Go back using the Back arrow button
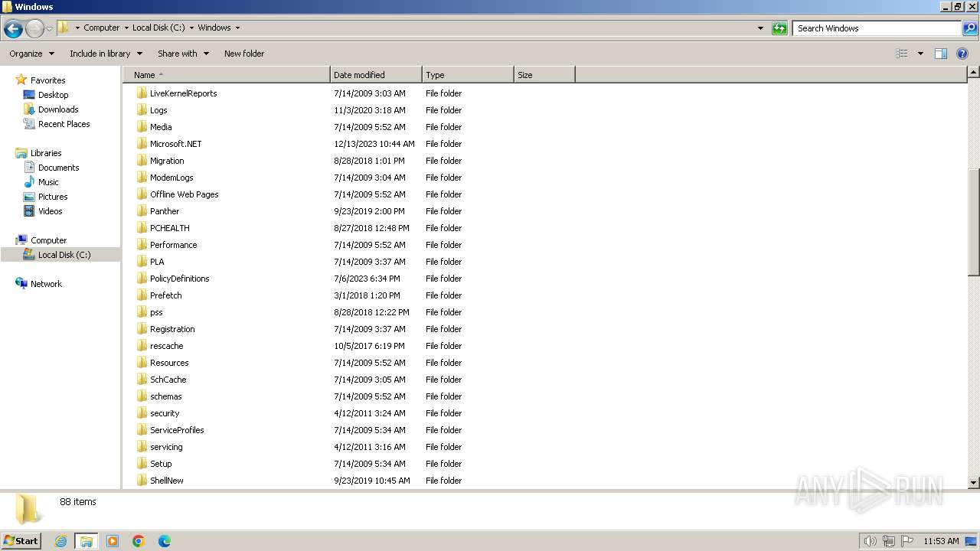Viewport: 980px width, 551px height. 13,29
